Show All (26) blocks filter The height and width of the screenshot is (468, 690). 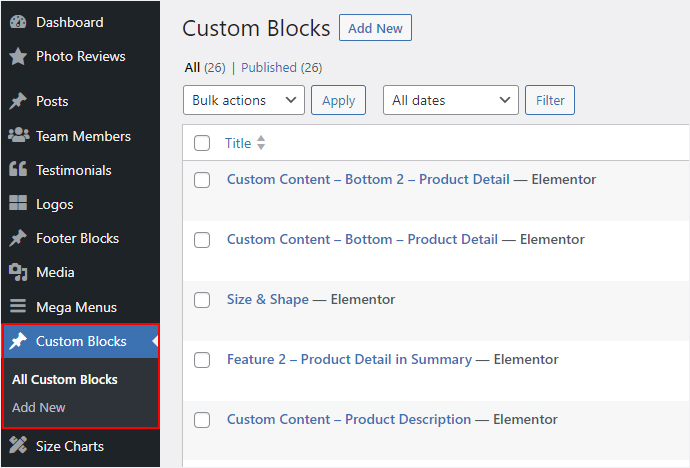pyautogui.click(x=205, y=68)
